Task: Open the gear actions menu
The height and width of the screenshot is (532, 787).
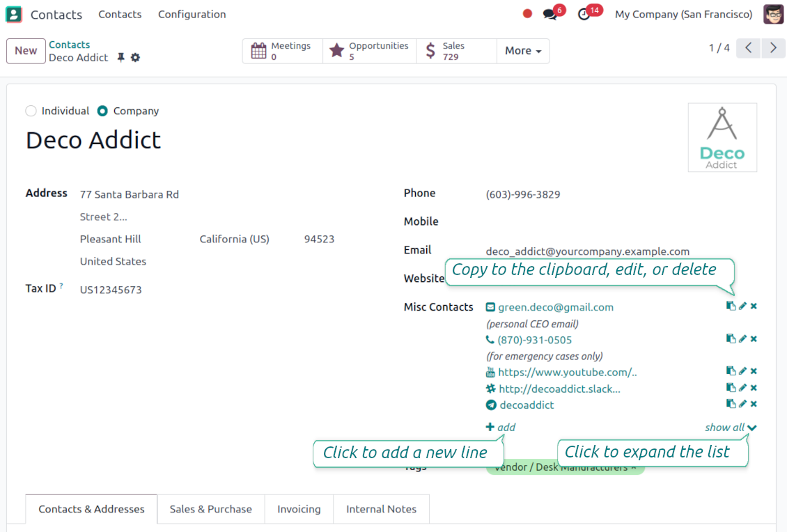Action: pyautogui.click(x=136, y=58)
